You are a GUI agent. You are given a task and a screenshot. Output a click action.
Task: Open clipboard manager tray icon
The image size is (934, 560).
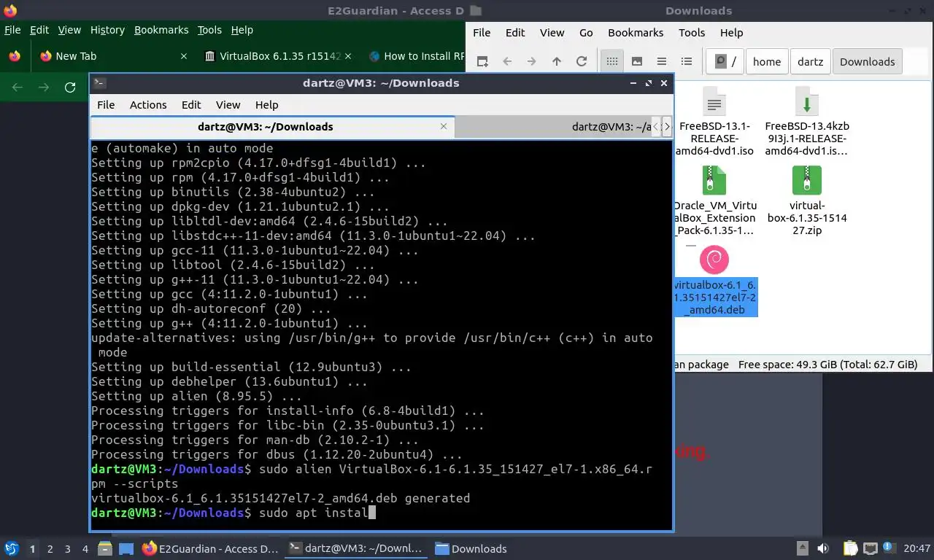click(x=851, y=548)
